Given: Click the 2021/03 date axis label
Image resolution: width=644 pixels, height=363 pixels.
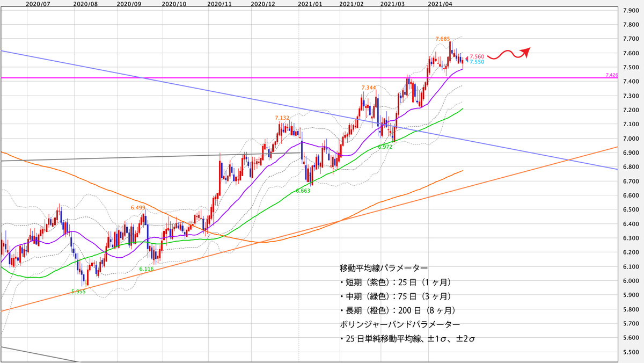Looking at the screenshot, I should [393, 3].
